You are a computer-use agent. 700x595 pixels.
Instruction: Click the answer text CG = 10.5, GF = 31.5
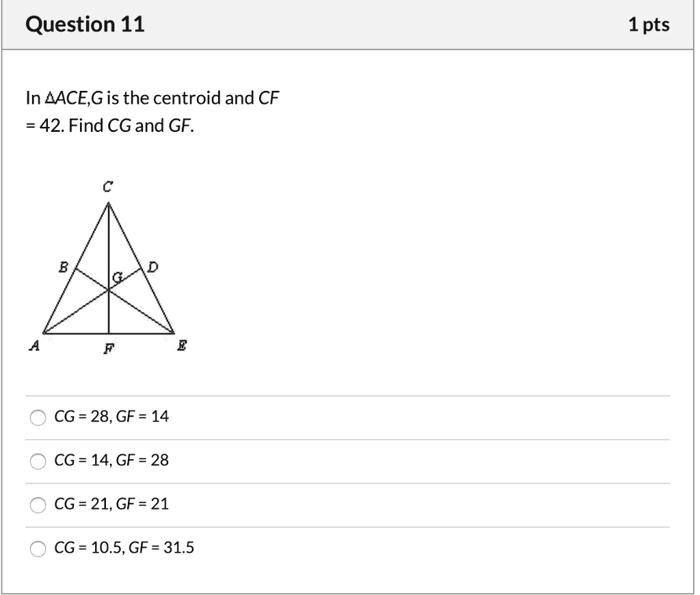[124, 546]
